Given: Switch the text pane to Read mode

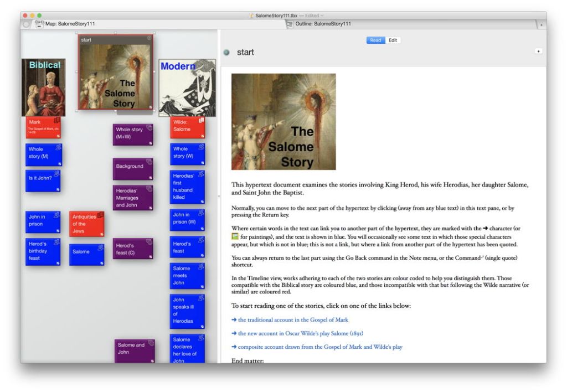Looking at the screenshot, I should coord(375,40).
